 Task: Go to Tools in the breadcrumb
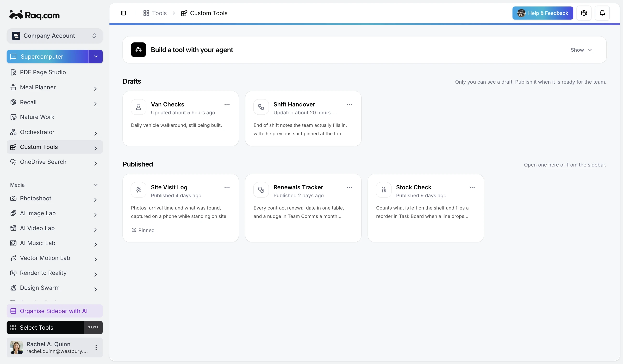155,13
